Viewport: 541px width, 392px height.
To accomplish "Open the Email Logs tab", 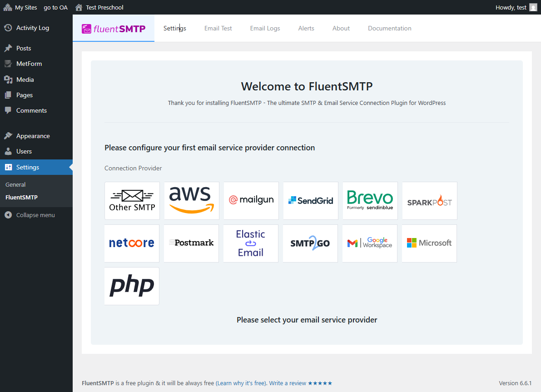I will click(265, 28).
